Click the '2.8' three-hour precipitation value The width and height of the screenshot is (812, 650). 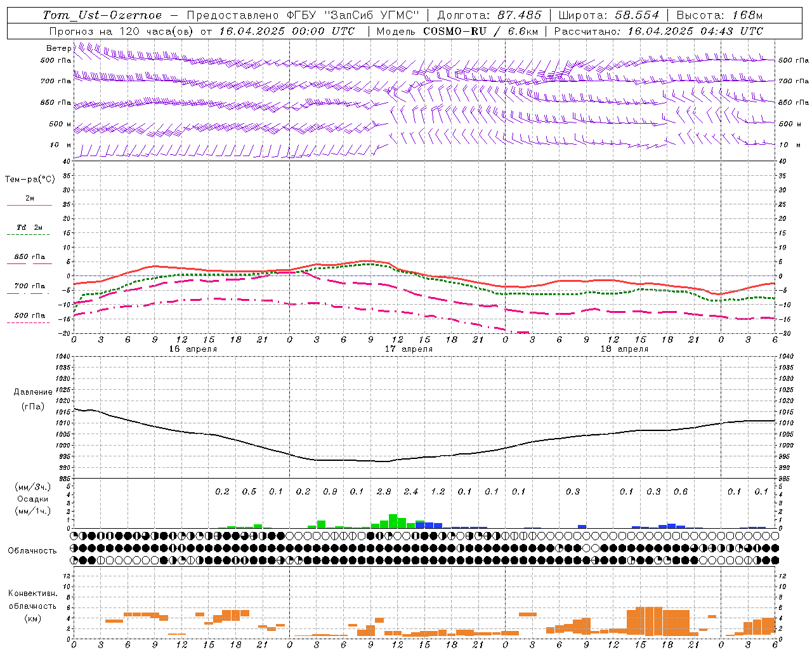click(384, 491)
